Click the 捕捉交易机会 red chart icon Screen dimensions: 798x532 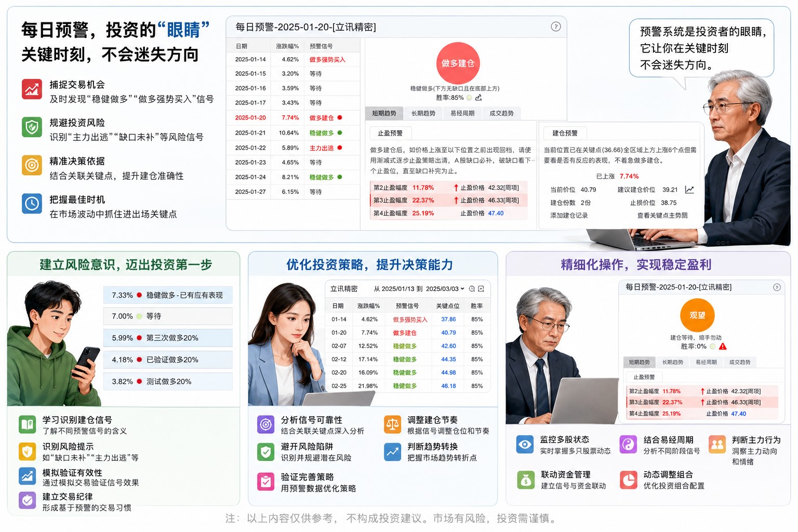point(32,89)
